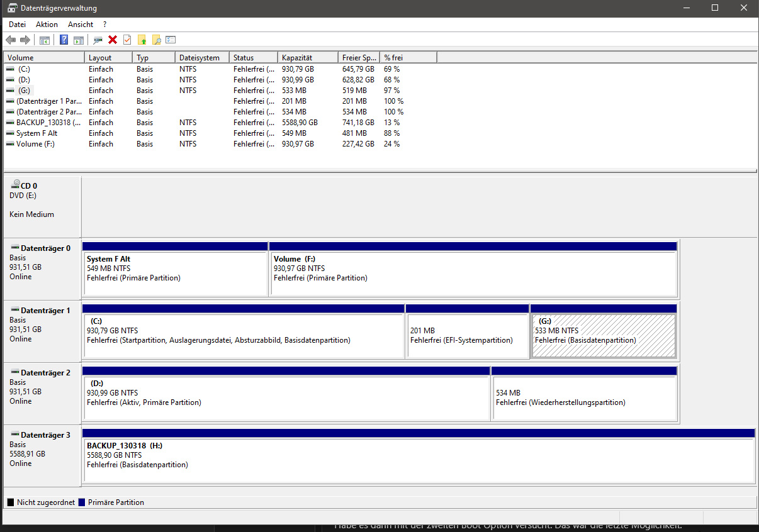Select (C:) volume in list
The height and width of the screenshot is (532, 759).
pos(24,69)
